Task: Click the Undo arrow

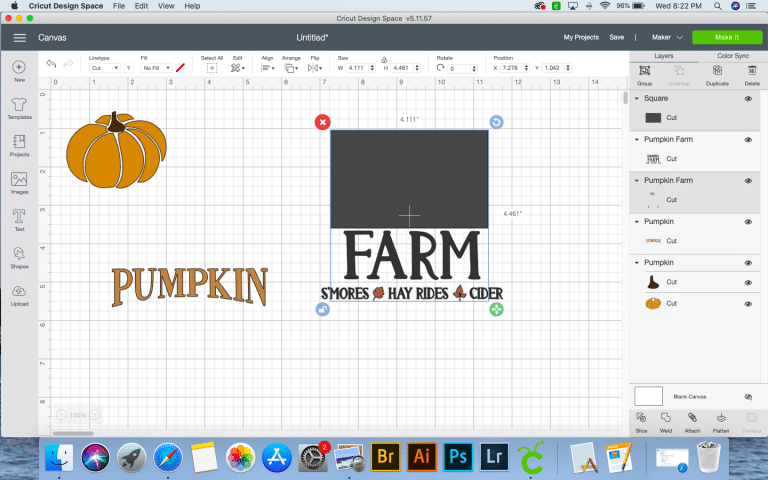Action: (51, 64)
